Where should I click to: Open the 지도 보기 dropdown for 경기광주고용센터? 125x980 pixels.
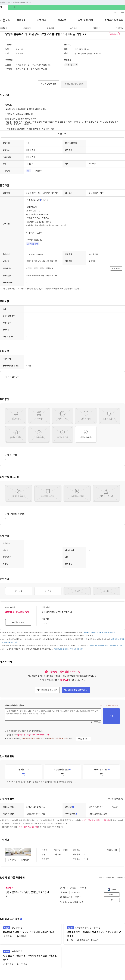point(116,807)
